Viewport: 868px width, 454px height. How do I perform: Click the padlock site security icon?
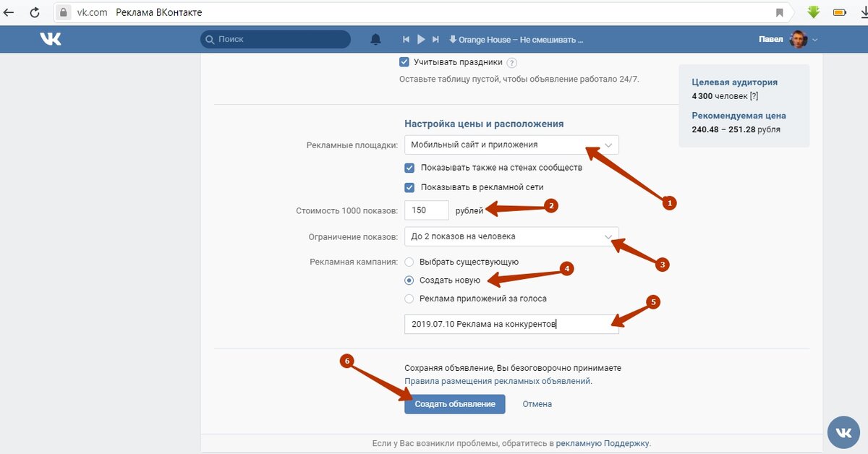pyautogui.click(x=64, y=12)
